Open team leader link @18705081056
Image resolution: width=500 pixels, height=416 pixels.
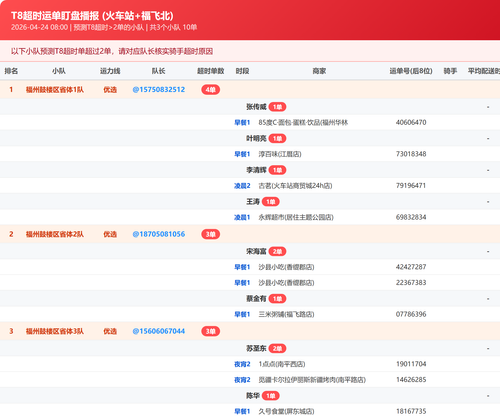[159, 234]
